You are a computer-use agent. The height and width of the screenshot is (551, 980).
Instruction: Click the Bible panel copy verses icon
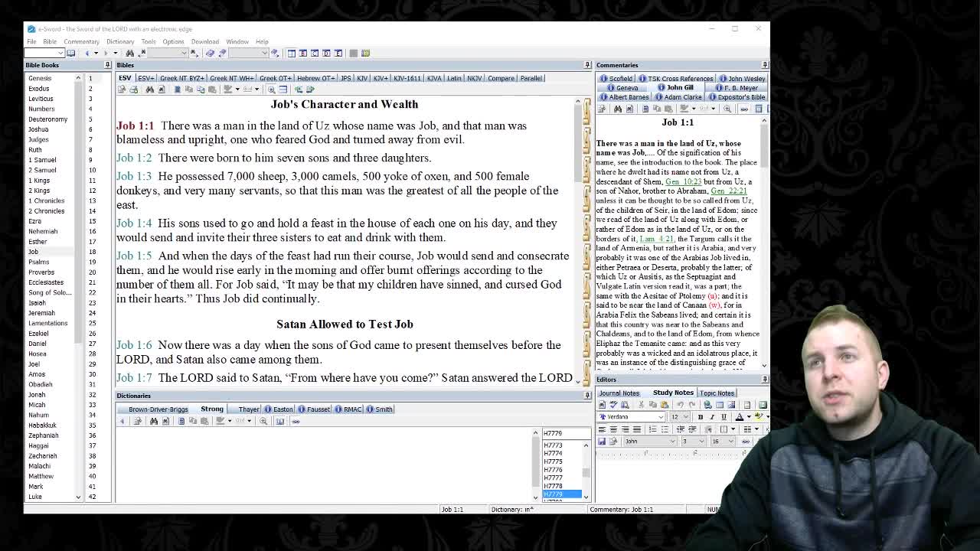[x=201, y=90]
